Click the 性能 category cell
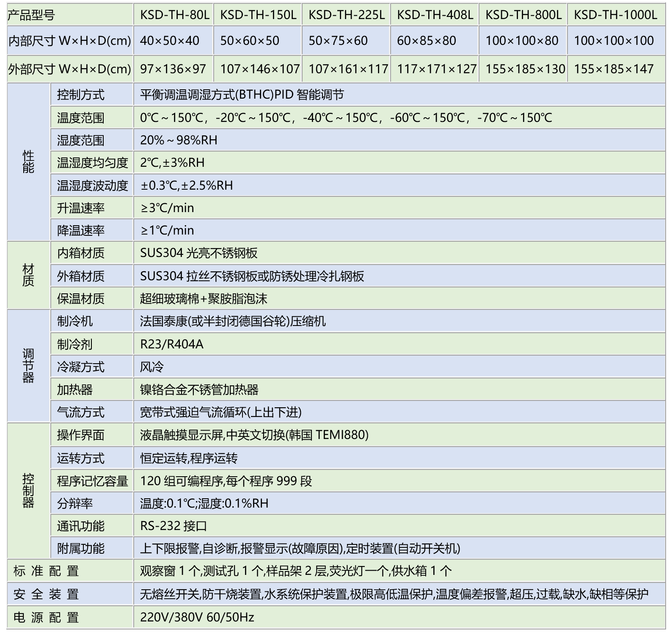Screen dimensions: 672x635 pos(28,162)
